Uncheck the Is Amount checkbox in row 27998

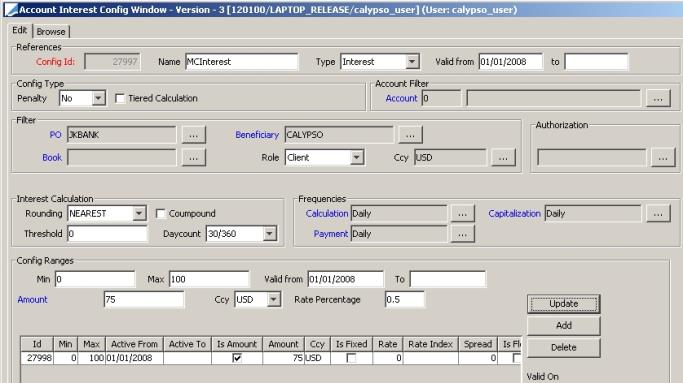(237, 358)
